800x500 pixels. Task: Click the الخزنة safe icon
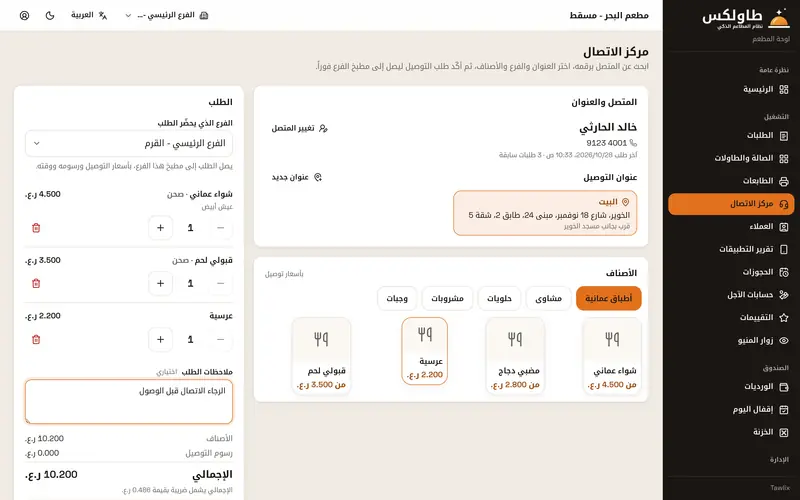pyautogui.click(x=784, y=432)
